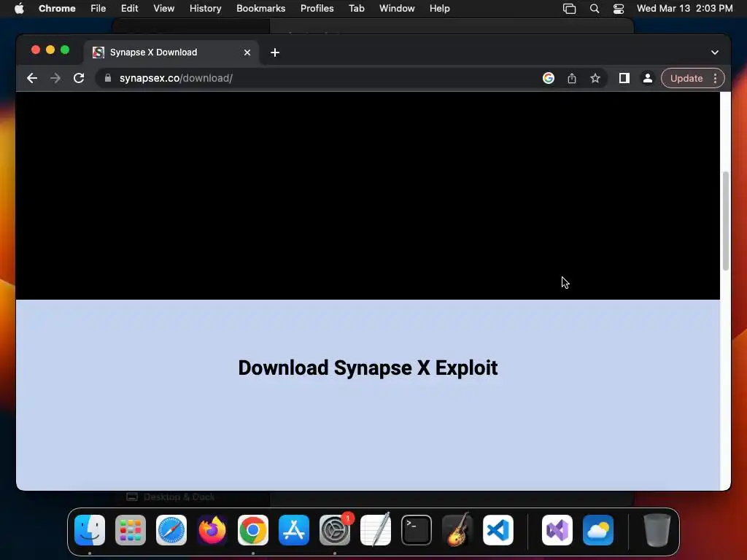Screen dimensions: 747x560
Task: Open Chrome side panel
Action: click(624, 78)
